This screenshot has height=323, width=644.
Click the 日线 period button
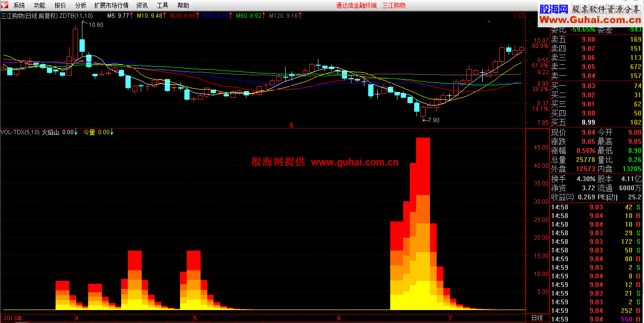[x=537, y=318]
